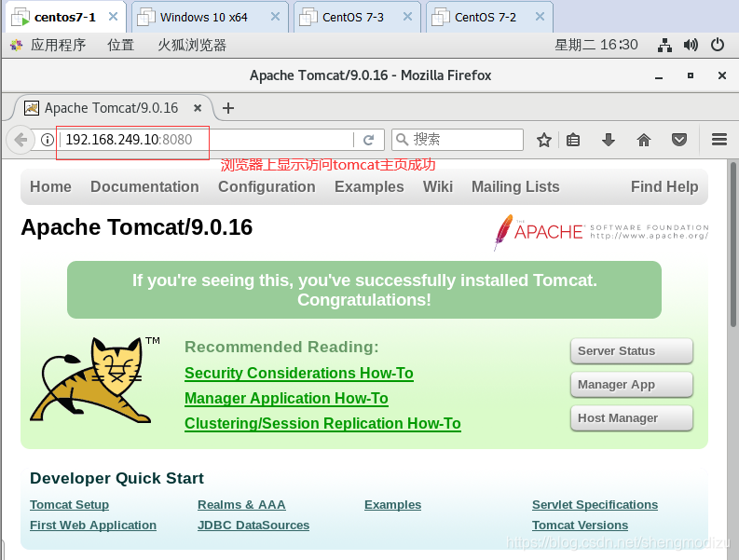Go to Firefox home page icon
This screenshot has height=560, width=739.
pos(644,140)
